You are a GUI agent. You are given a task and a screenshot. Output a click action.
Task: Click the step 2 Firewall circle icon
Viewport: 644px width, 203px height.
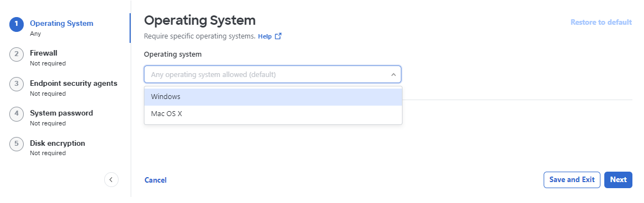(17, 54)
